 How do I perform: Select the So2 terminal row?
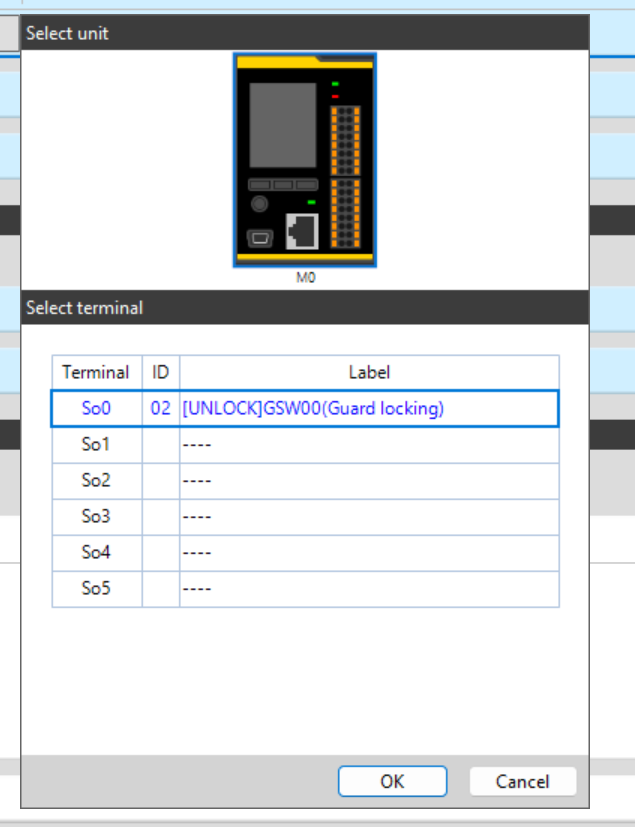tap(305, 480)
